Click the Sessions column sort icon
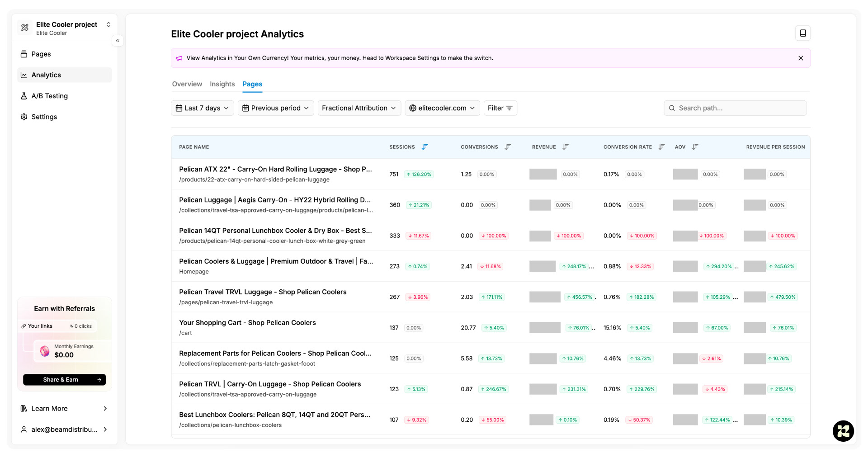Viewport: 868px width, 458px height. 425,147
